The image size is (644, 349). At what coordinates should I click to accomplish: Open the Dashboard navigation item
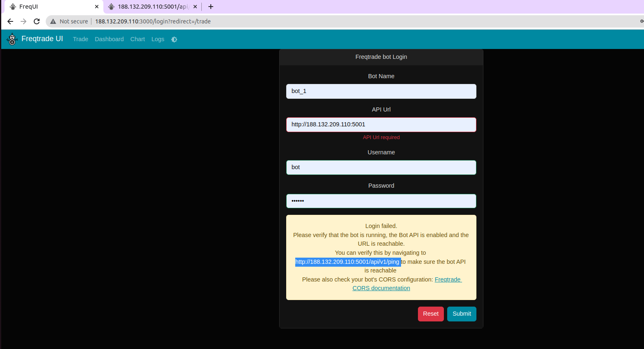[109, 39]
